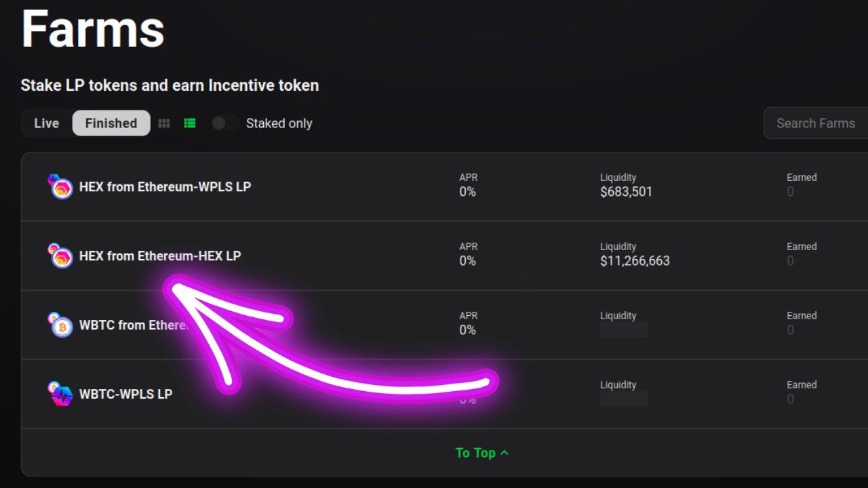Switch to grid card view icon
Image resolution: width=868 pixels, height=488 pixels.
(x=164, y=123)
